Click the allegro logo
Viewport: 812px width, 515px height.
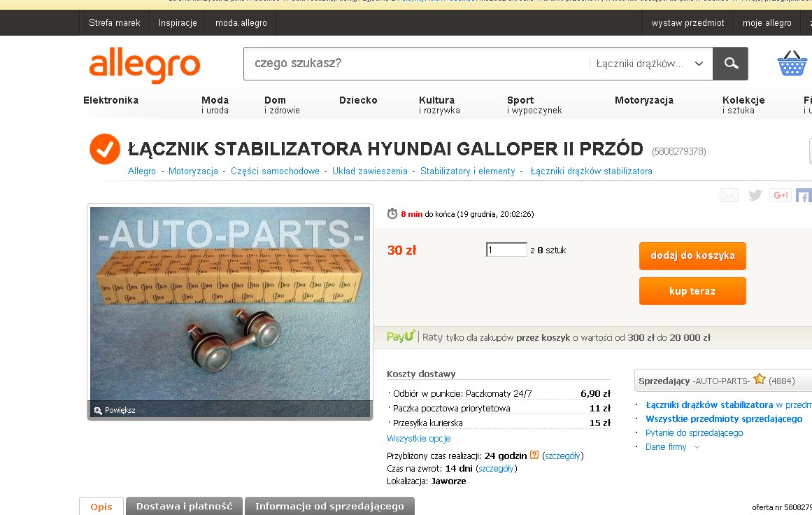click(145, 65)
